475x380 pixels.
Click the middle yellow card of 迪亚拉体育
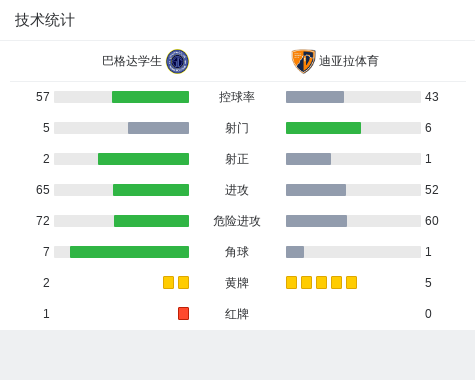[321, 282]
